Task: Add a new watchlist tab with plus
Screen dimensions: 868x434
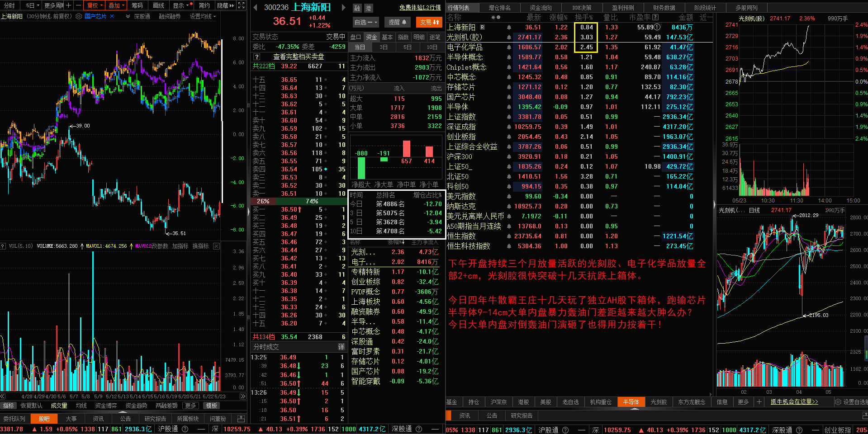Action: tap(759, 402)
